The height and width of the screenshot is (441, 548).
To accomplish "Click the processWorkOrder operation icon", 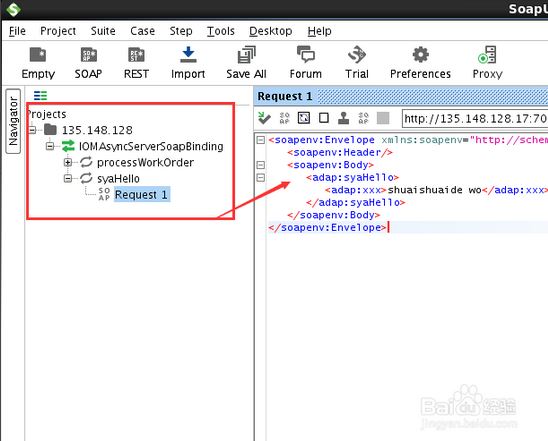I will (86, 162).
